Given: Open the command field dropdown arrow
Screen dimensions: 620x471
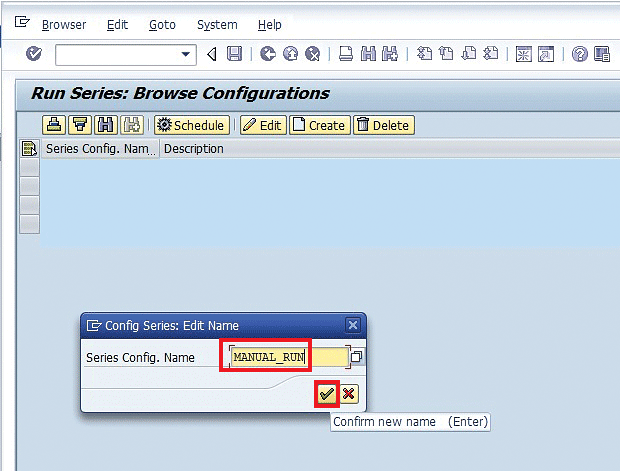Looking at the screenshot, I should click(x=186, y=54).
